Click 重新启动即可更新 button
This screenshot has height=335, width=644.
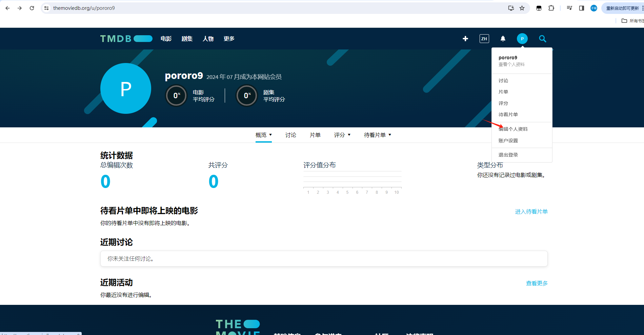[x=622, y=8]
